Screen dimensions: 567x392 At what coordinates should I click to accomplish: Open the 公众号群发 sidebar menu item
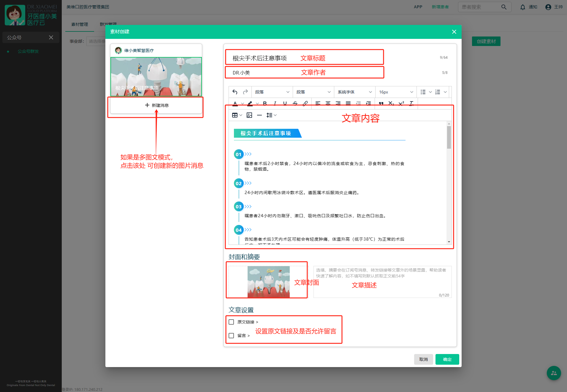point(28,51)
